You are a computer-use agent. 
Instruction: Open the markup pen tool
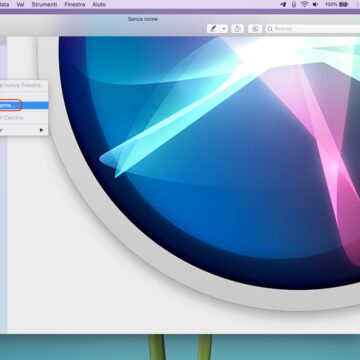[213, 29]
